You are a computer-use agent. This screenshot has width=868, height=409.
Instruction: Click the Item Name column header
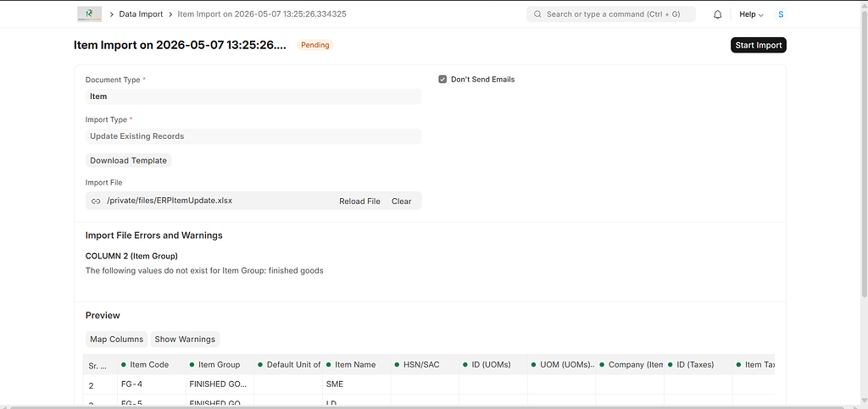point(357,365)
